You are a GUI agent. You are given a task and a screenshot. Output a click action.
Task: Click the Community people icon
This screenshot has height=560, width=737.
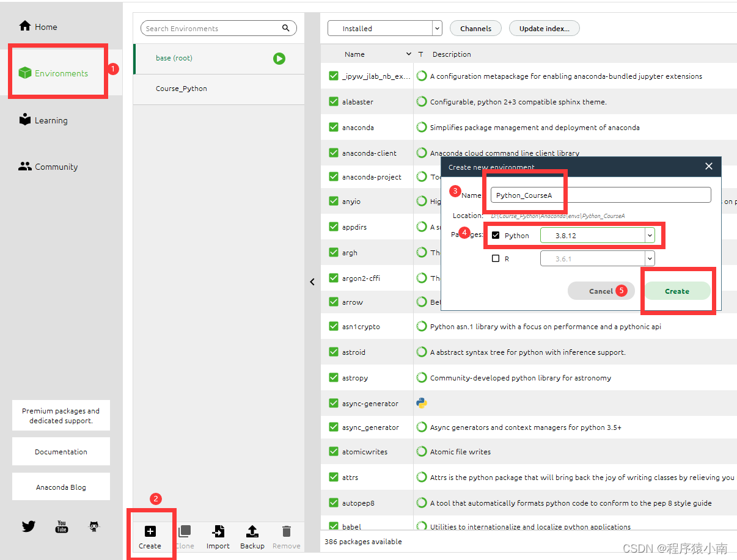(25, 166)
